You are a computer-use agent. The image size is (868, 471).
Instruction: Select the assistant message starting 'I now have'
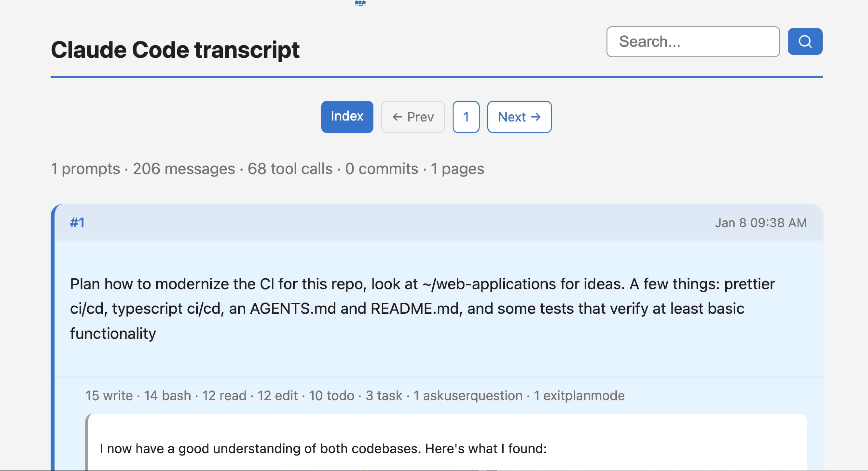(324, 448)
